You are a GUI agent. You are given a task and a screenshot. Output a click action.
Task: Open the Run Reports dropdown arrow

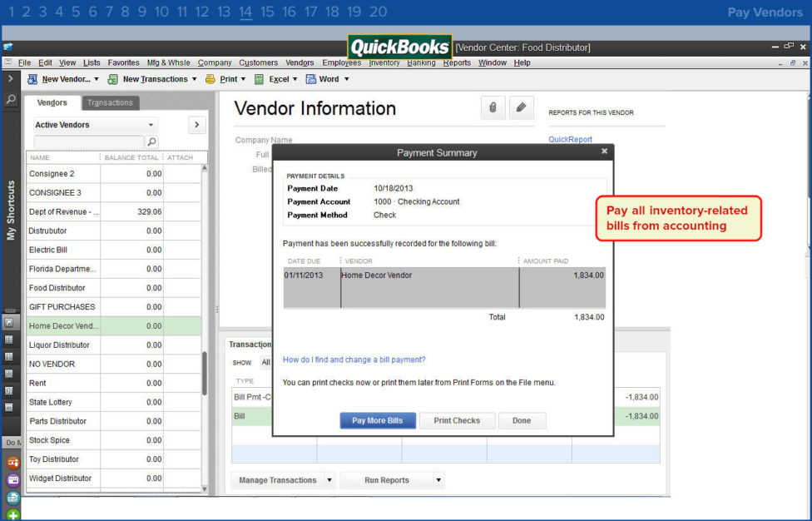coord(438,480)
